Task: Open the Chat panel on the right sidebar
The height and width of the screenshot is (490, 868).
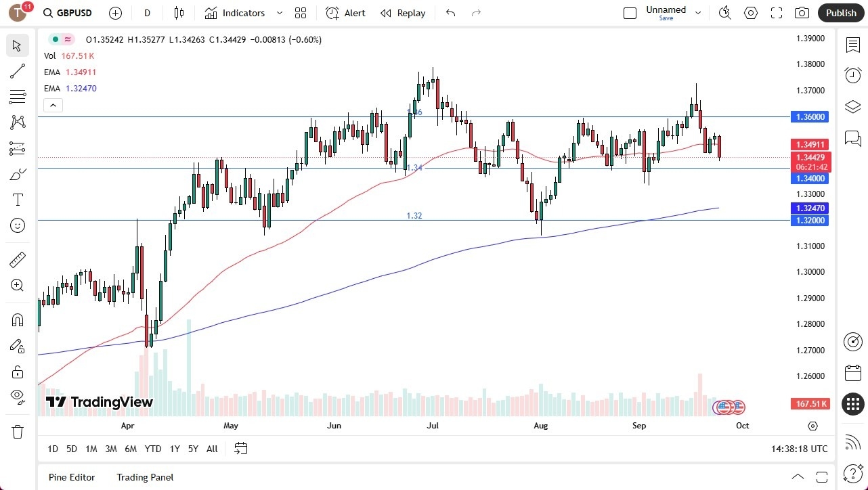Action: 852,138
